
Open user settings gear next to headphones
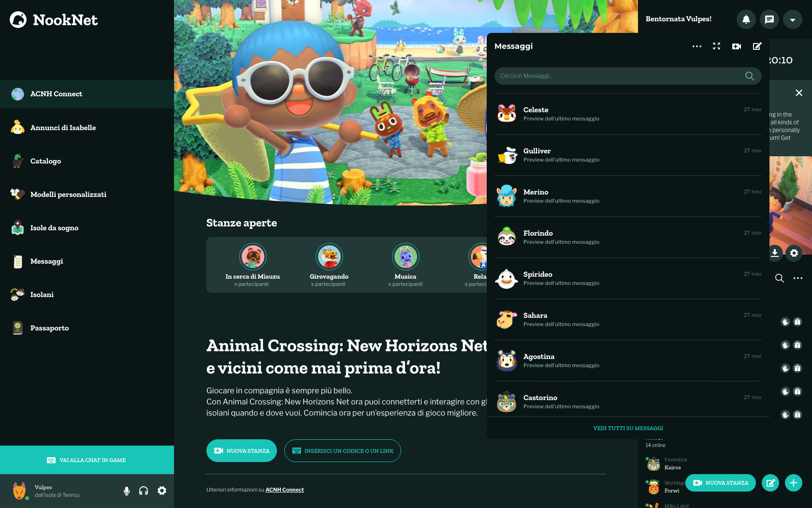[162, 491]
